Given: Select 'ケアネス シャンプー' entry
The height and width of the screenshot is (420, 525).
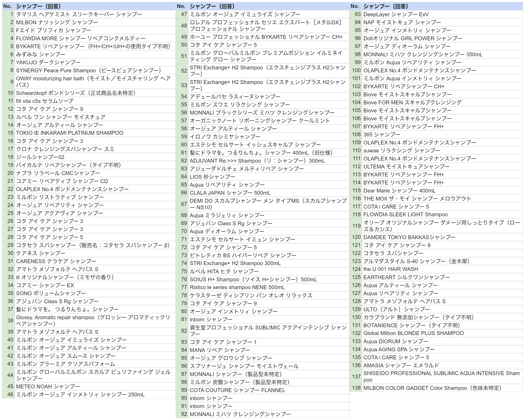Looking at the screenshot, I should point(95,253).
